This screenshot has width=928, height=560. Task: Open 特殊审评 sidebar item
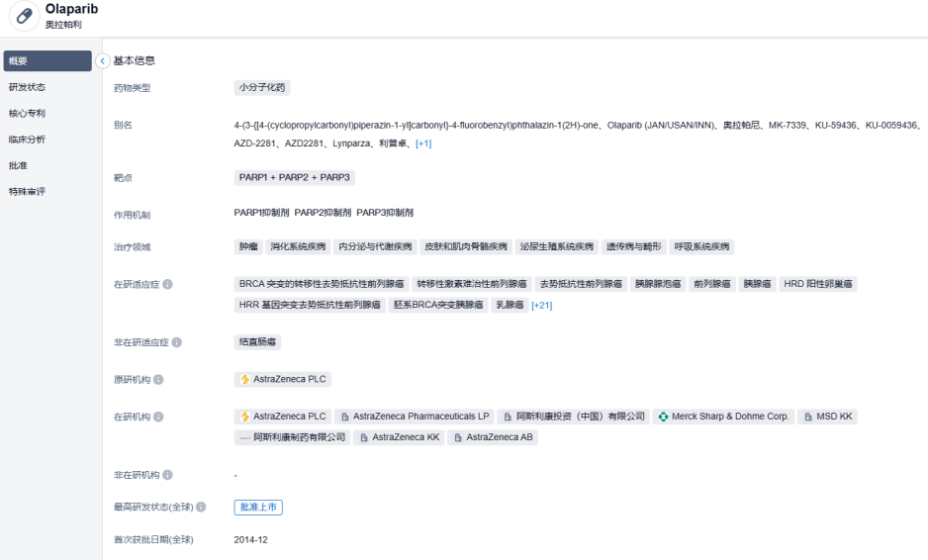tap(27, 191)
